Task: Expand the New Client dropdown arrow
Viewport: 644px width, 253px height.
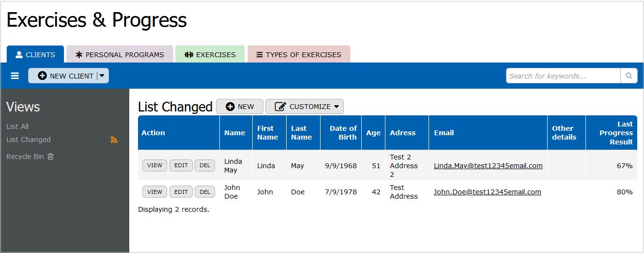Action: coord(102,76)
